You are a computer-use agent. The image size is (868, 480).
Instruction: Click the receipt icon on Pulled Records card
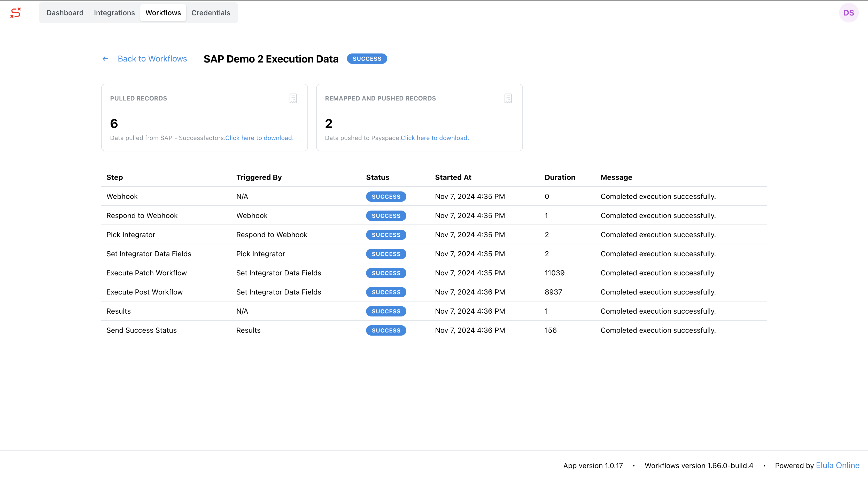point(293,98)
